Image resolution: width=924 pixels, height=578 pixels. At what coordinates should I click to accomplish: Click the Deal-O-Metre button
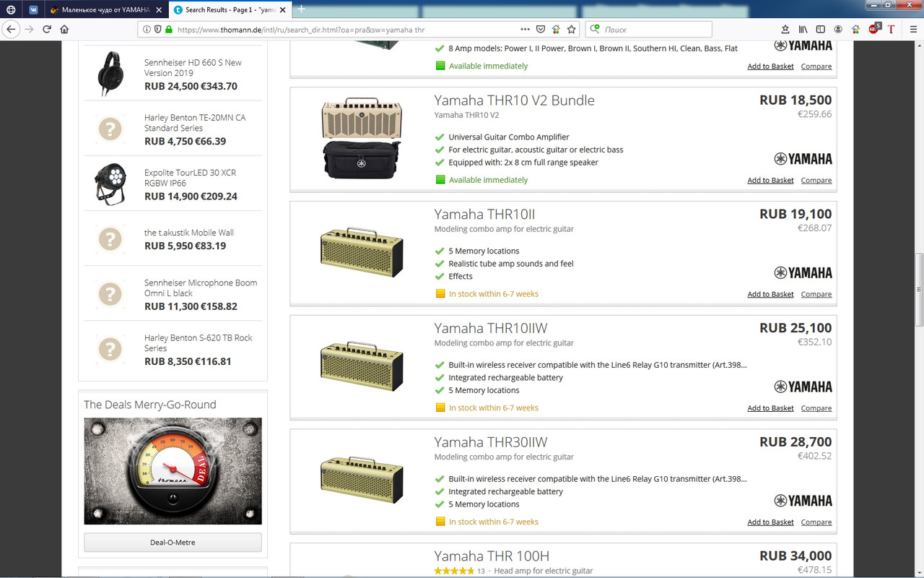tap(173, 543)
